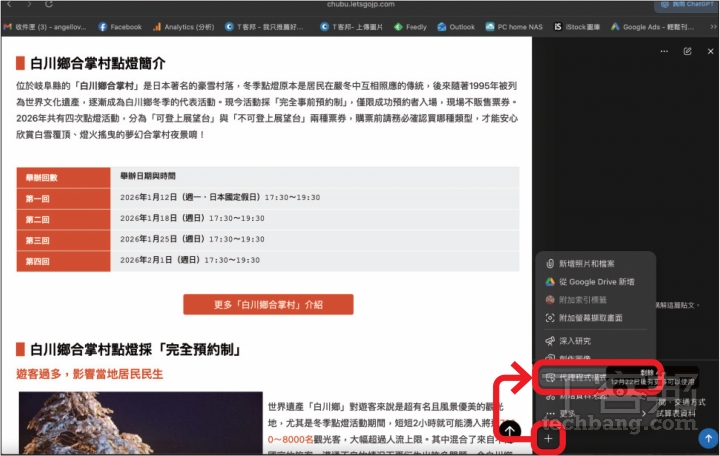Focus the chubu.letsgojp.com address bar
The height and width of the screenshot is (456, 720).
click(360, 4)
